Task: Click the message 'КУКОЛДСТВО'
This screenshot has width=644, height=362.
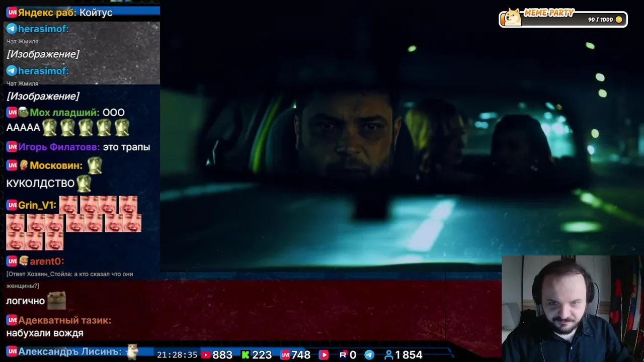Action: (40, 184)
